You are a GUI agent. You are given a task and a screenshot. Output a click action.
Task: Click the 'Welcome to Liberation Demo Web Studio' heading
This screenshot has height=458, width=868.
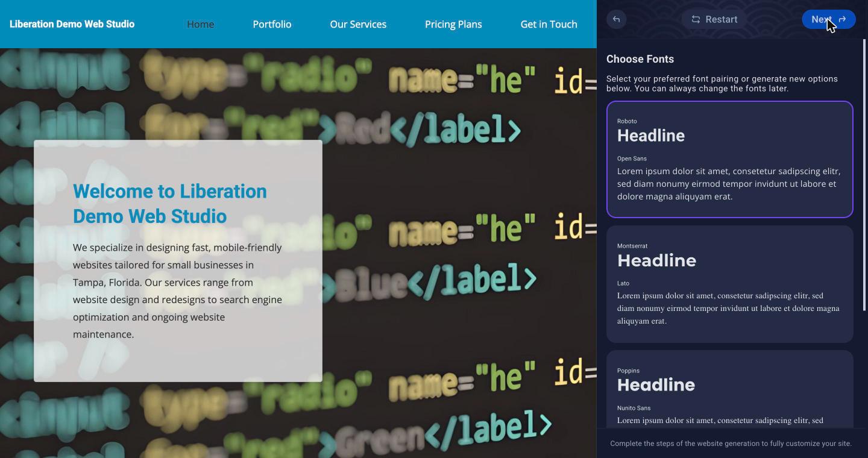coord(170,204)
